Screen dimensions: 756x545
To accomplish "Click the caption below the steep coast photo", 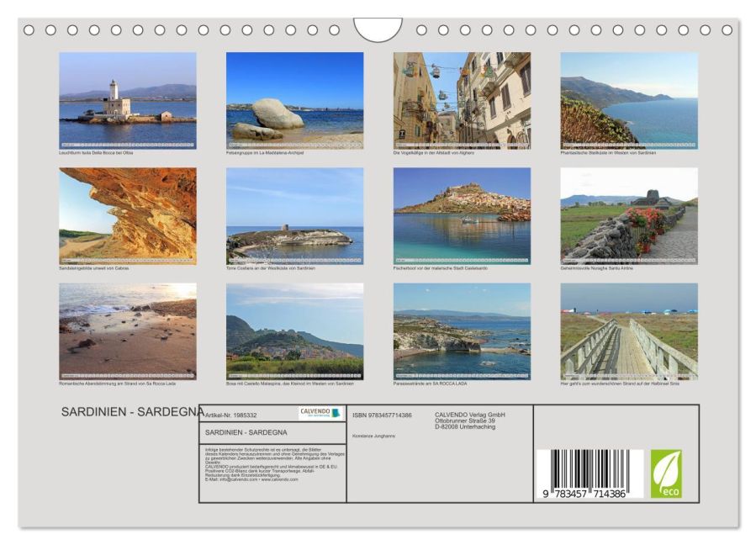I will (x=608, y=153).
